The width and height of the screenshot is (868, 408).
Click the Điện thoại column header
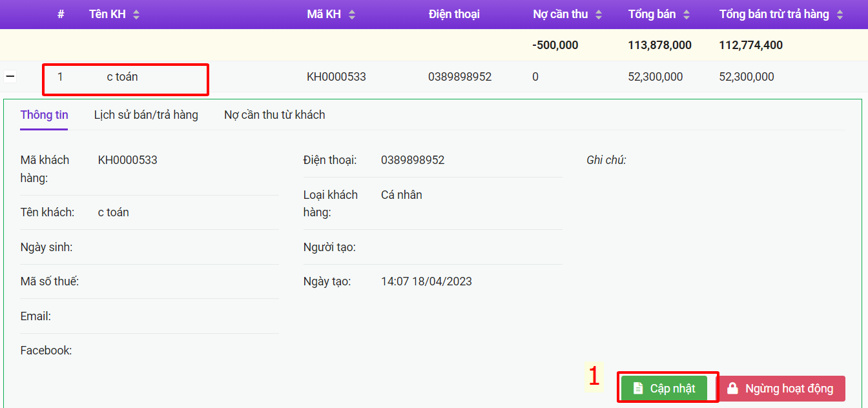[454, 14]
